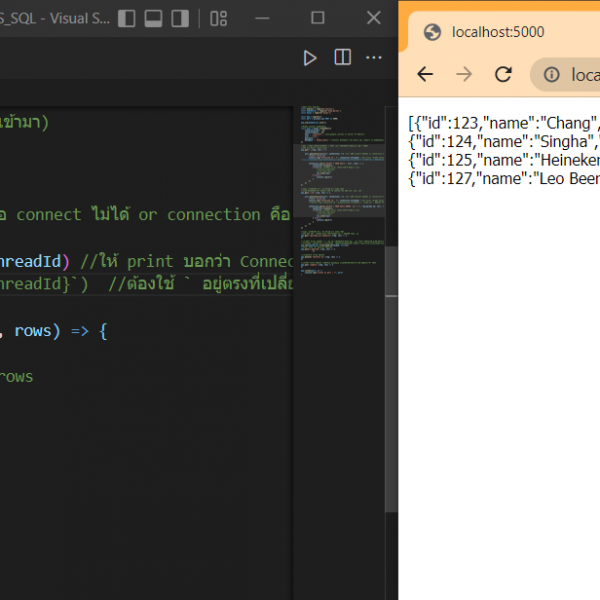Open the editor More Actions ellipsis menu
Image resolution: width=600 pixels, height=600 pixels.
[374, 58]
